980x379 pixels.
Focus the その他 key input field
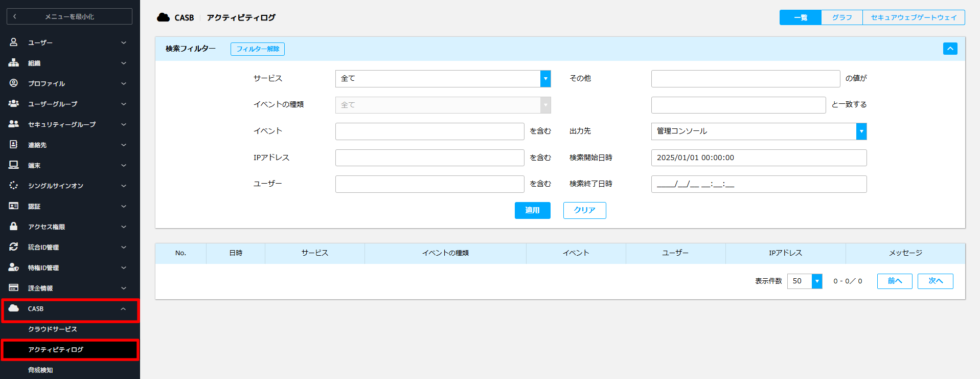pyautogui.click(x=746, y=79)
